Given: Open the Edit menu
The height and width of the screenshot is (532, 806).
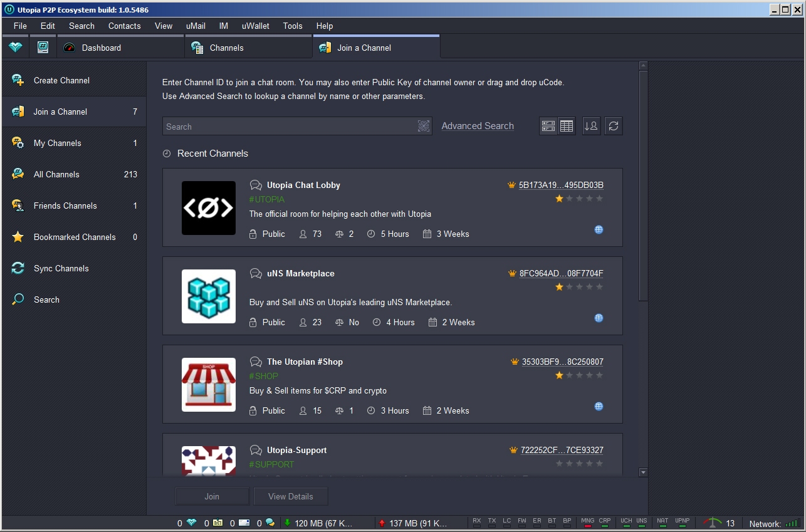Looking at the screenshot, I should coord(48,26).
